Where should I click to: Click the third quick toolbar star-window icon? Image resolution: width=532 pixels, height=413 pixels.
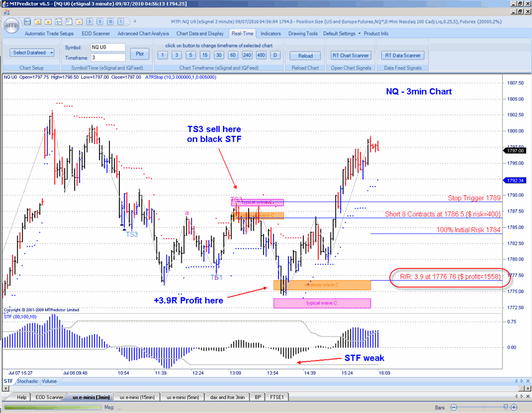pos(48,22)
